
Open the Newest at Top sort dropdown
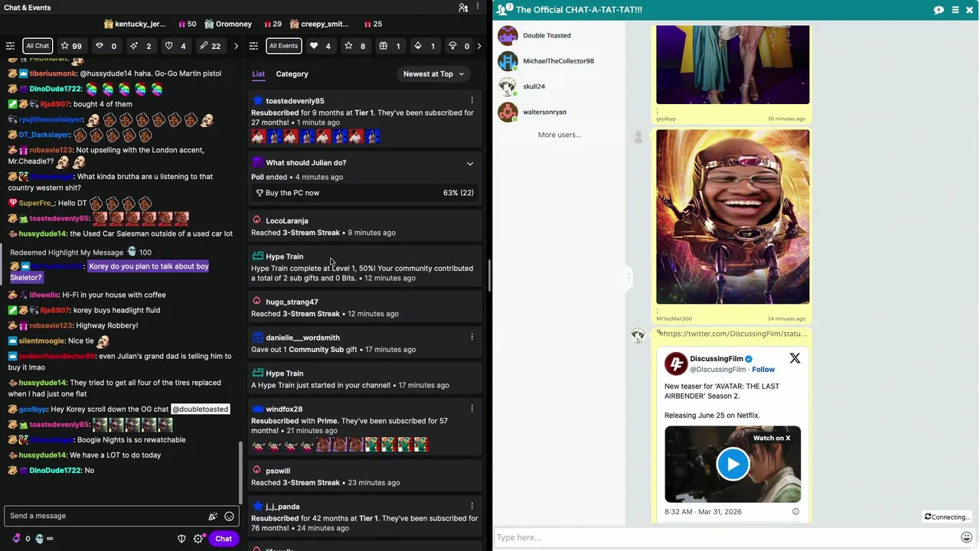click(x=434, y=74)
